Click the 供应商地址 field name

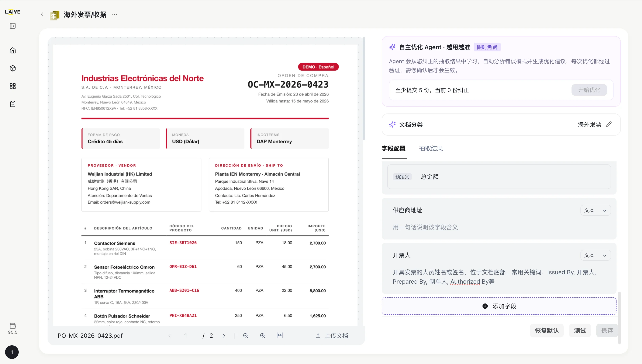(x=407, y=210)
